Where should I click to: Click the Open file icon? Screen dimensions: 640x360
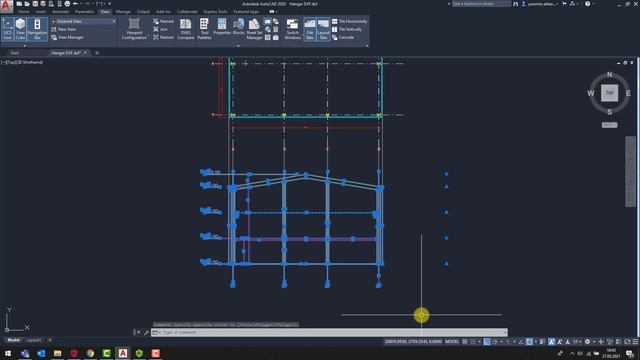[x=27, y=4]
